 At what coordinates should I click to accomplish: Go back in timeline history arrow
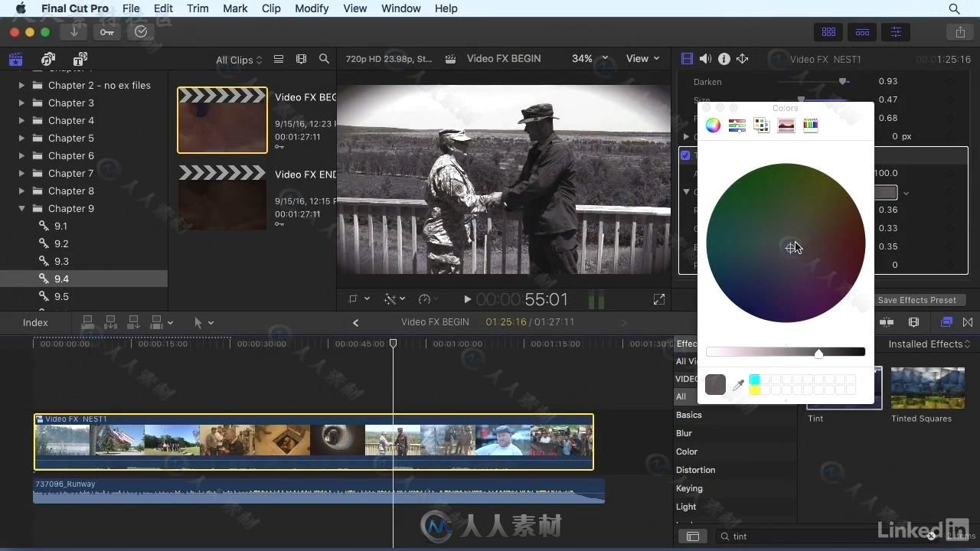(355, 323)
